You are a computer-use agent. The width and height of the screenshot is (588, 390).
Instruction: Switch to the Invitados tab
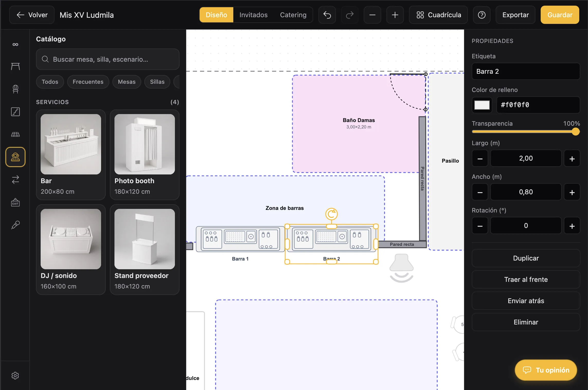pyautogui.click(x=253, y=15)
